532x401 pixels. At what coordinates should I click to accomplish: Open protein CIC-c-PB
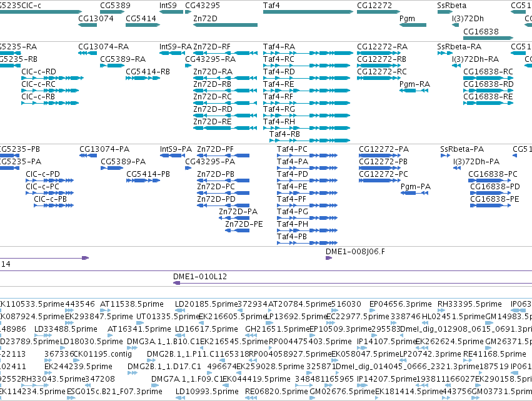pos(54,205)
